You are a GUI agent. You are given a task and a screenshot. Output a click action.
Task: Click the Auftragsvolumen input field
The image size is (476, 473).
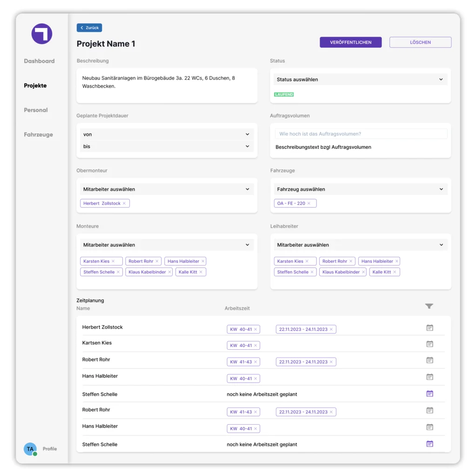pos(361,134)
